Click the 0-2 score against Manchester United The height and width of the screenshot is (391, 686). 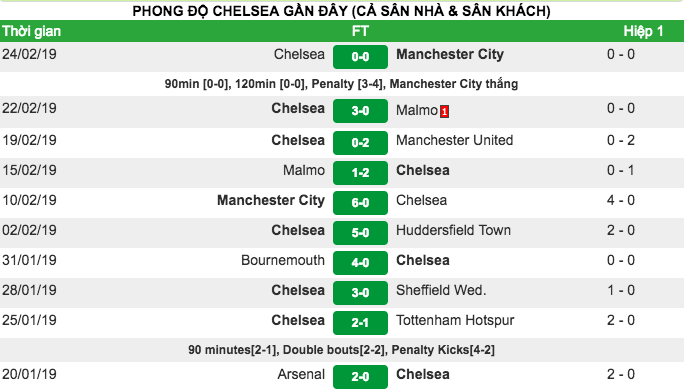coord(360,143)
